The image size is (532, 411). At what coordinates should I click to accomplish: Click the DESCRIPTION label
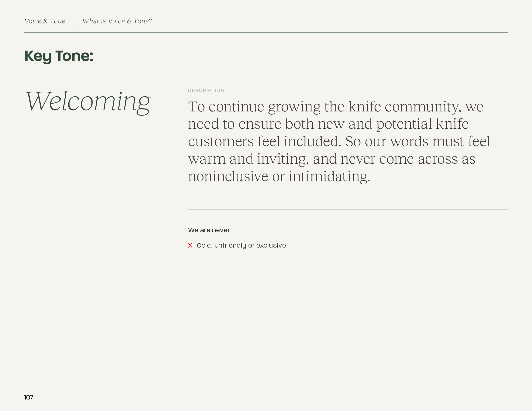(x=206, y=90)
